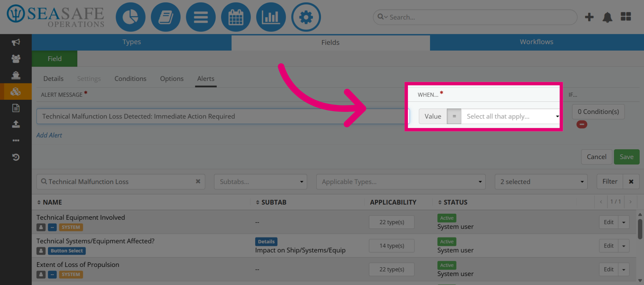Open the notifications bell
Viewport: 644px width, 285px height.
[607, 17]
